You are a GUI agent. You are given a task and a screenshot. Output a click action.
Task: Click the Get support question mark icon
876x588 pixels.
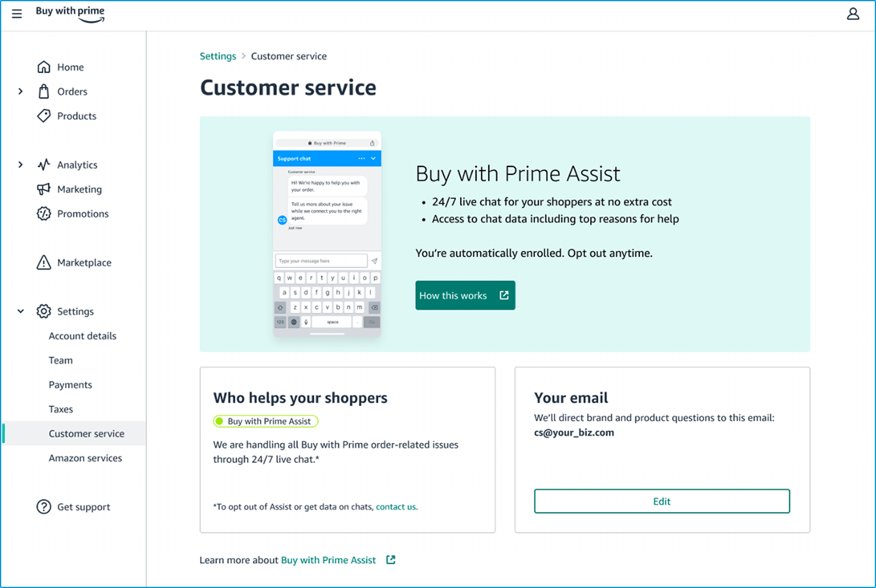44,507
